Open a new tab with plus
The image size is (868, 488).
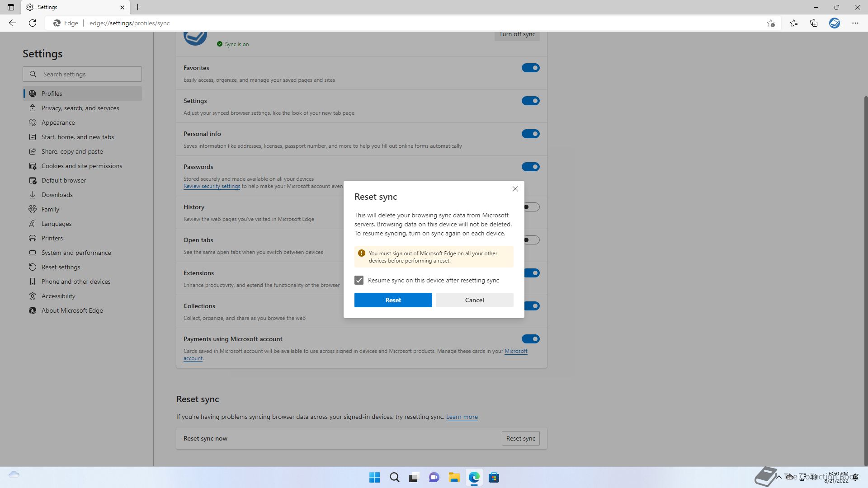(138, 7)
